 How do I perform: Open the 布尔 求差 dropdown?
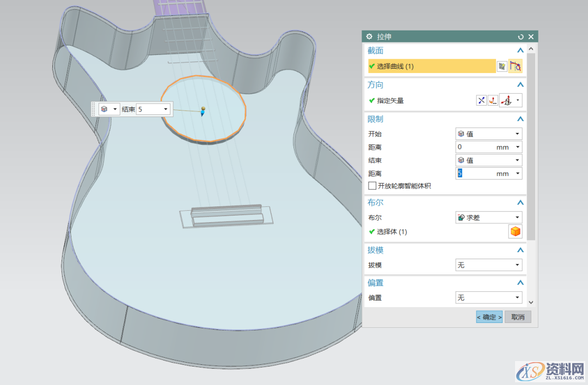click(x=488, y=217)
